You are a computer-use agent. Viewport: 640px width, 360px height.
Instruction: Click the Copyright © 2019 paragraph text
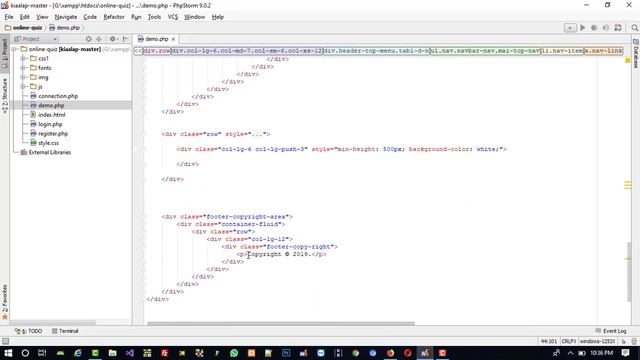pyautogui.click(x=279, y=254)
